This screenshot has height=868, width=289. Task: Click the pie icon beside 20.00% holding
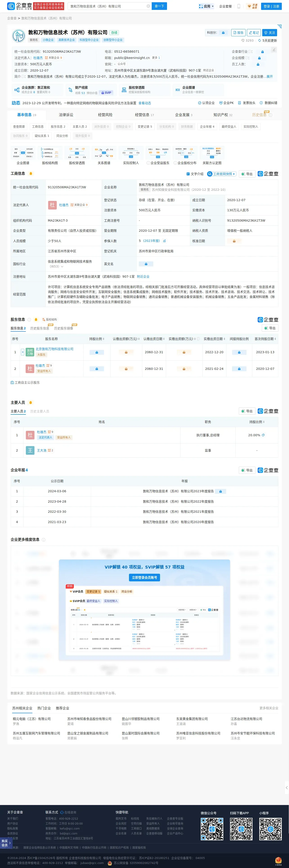click(x=263, y=435)
